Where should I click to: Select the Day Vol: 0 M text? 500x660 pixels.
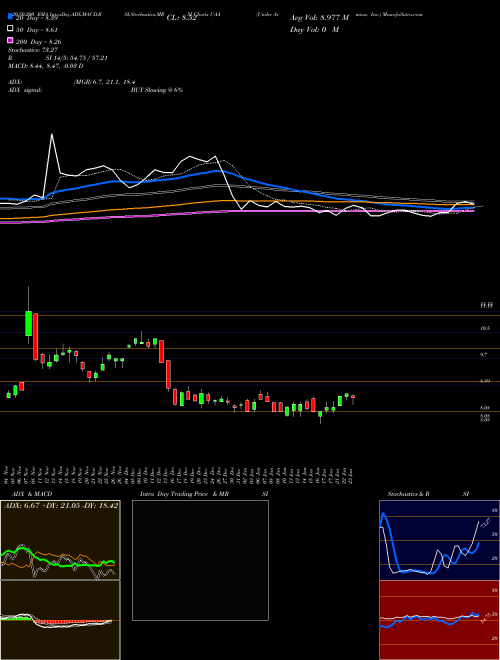(x=314, y=30)
